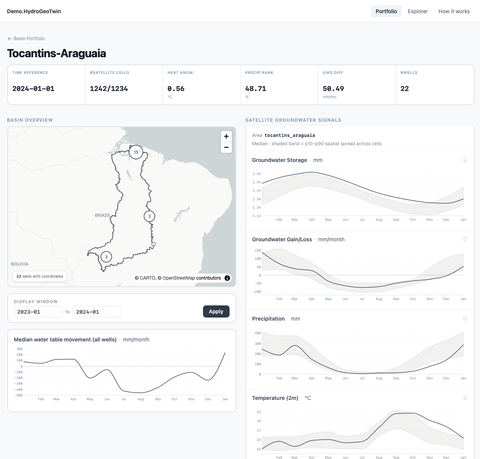The width and height of the screenshot is (480, 459).
Task: Open the well cluster marker in southwestern basin
Action: pos(106,257)
